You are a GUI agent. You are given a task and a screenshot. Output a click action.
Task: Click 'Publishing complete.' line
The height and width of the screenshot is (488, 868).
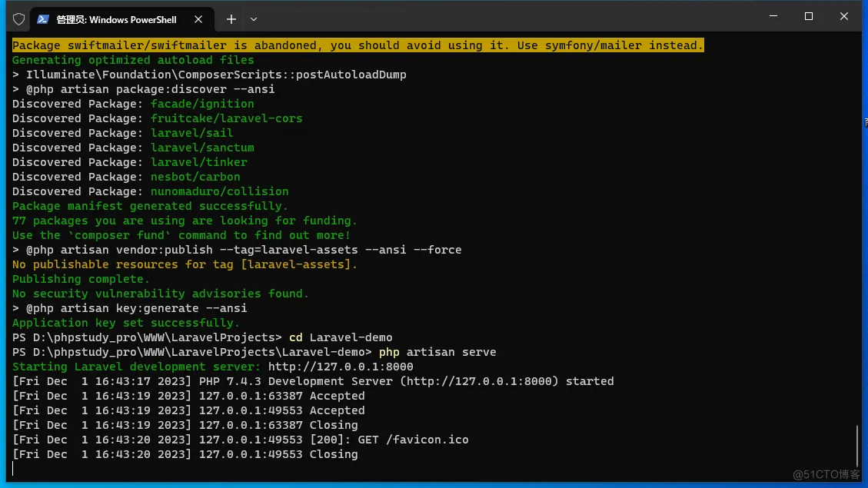pos(81,279)
